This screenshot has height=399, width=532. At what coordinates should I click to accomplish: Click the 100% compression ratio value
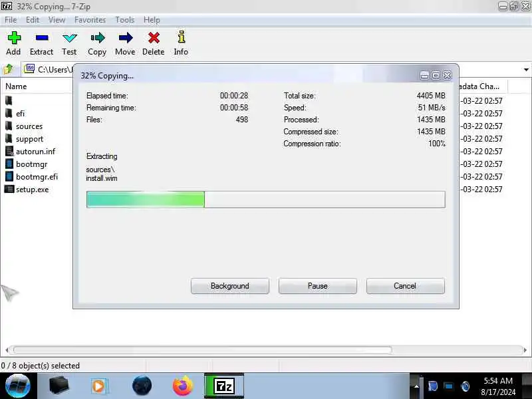click(x=437, y=144)
